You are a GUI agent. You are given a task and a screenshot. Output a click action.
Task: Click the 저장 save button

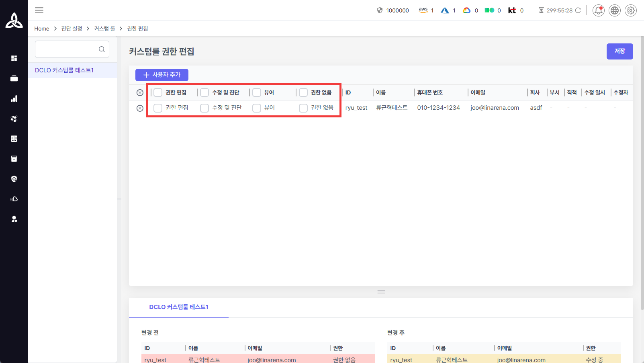(619, 51)
